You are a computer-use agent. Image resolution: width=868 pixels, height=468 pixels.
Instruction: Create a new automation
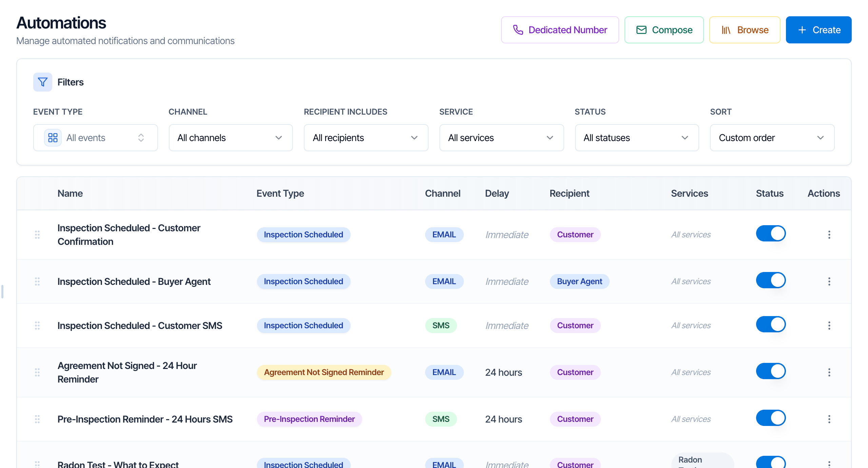(x=819, y=30)
